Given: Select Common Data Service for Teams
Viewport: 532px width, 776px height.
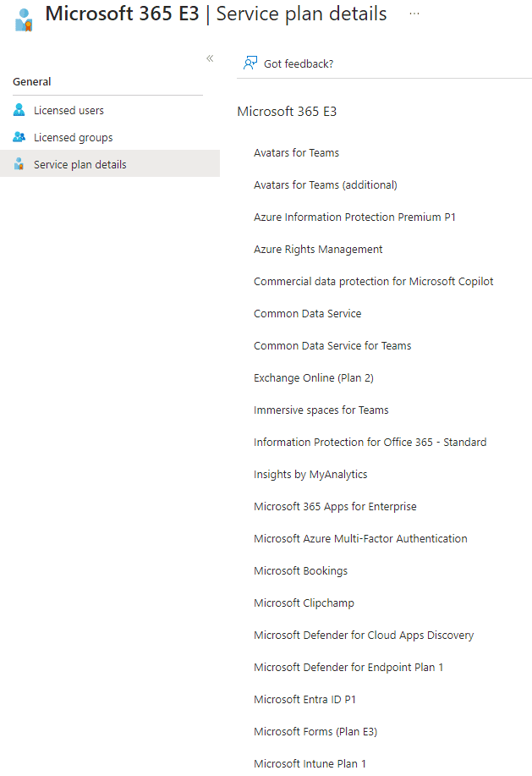Looking at the screenshot, I should click(332, 346).
